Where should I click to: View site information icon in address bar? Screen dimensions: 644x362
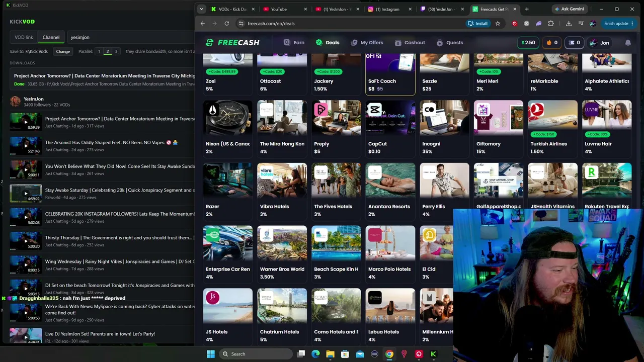coord(241,23)
